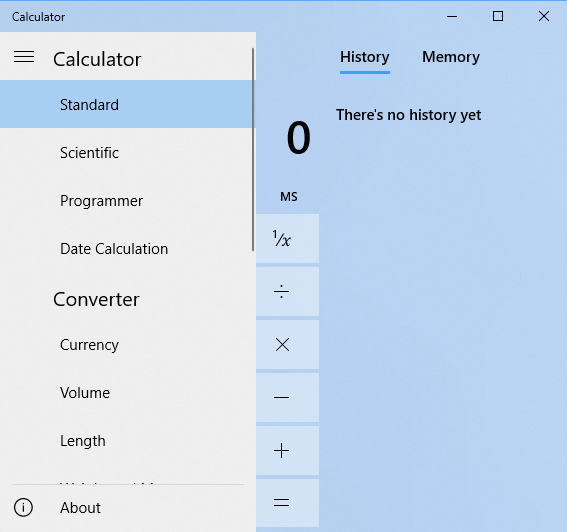Image resolution: width=567 pixels, height=532 pixels.
Task: Switch to the Memory tab
Action: (x=451, y=57)
